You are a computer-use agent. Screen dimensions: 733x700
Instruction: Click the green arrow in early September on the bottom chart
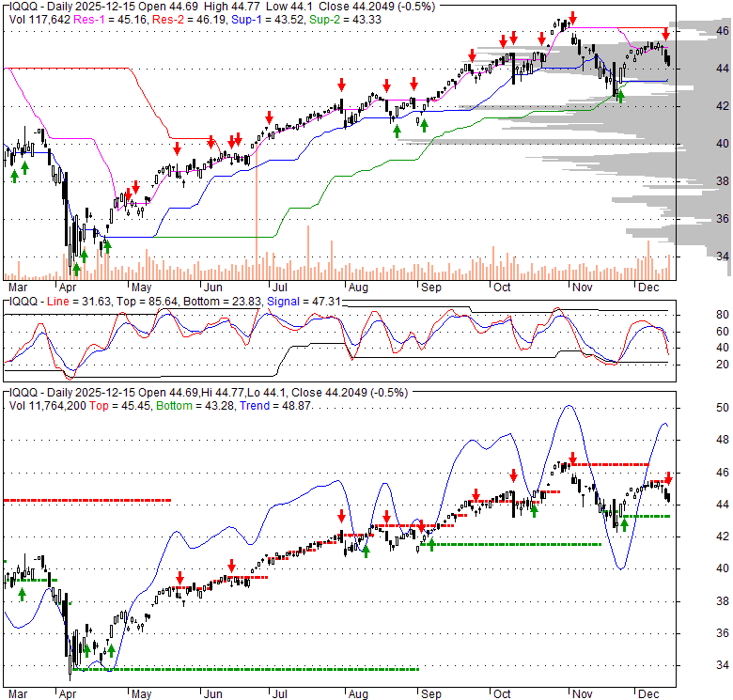coord(431,544)
